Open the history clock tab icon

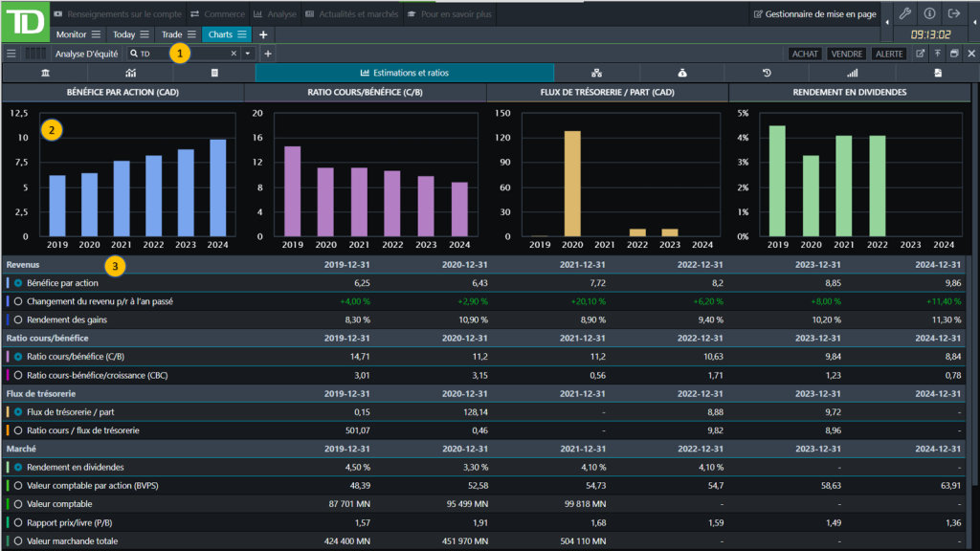coord(767,73)
